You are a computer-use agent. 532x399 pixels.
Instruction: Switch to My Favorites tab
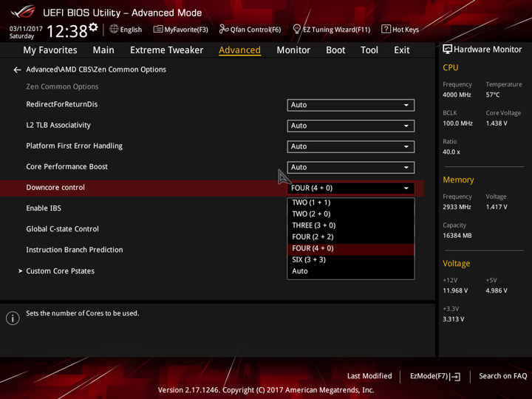tap(50, 50)
